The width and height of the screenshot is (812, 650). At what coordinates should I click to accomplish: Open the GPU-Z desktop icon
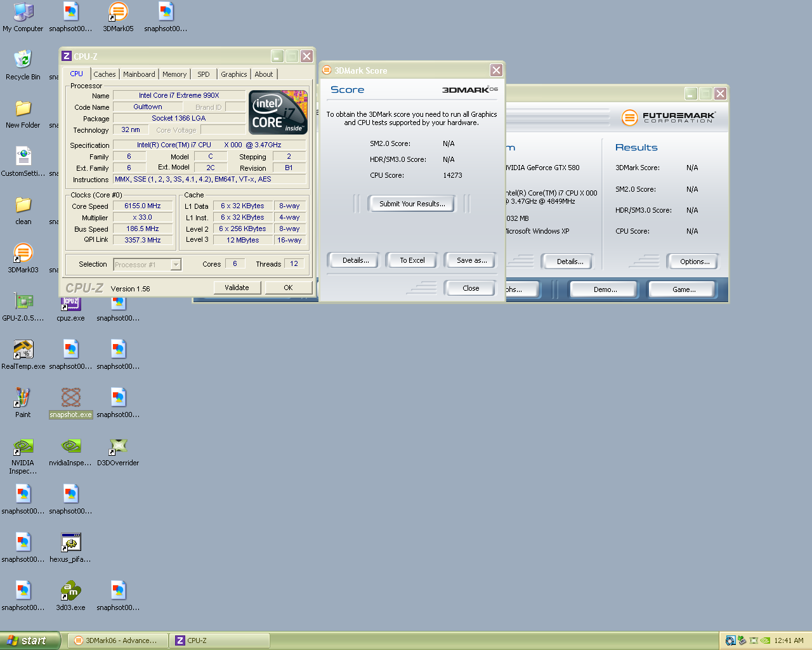point(23,302)
